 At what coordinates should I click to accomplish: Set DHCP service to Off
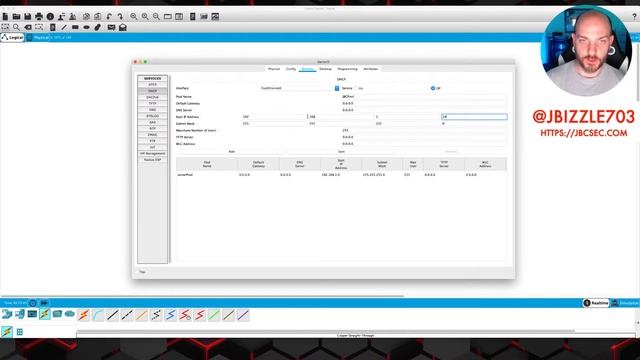(x=433, y=88)
